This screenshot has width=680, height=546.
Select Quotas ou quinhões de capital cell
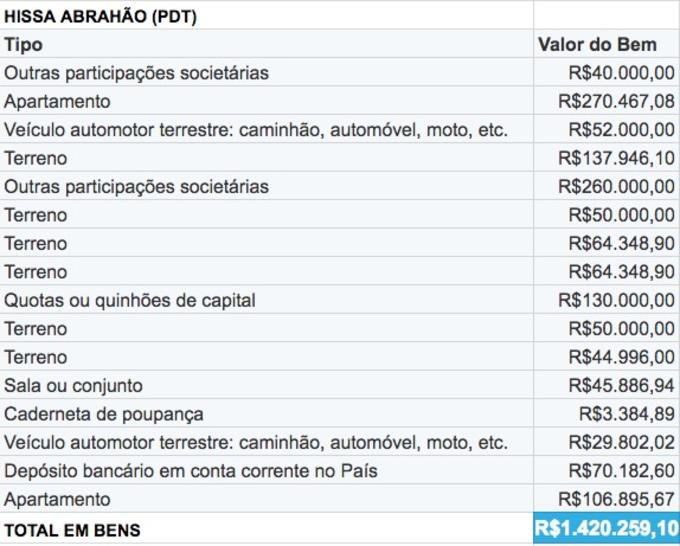(x=130, y=300)
